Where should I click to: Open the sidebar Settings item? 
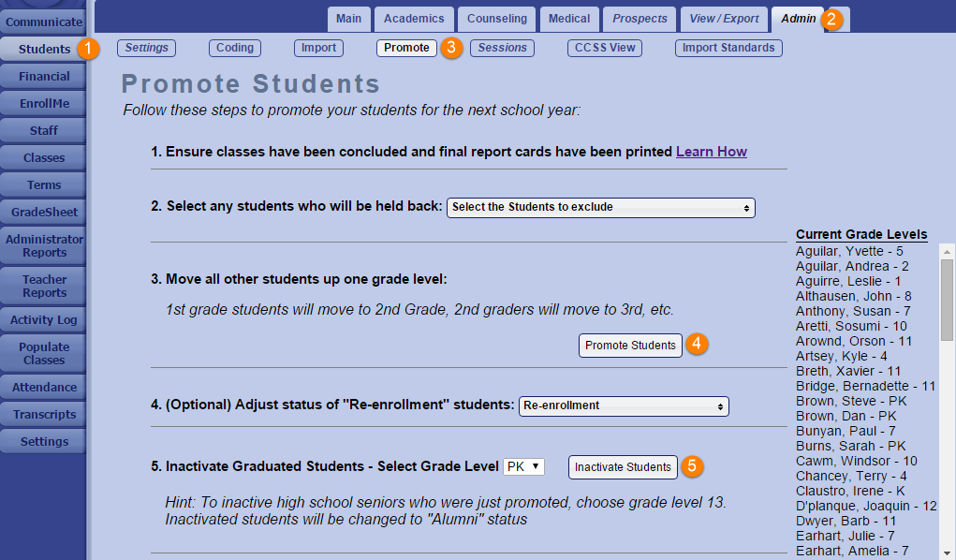[x=43, y=442]
